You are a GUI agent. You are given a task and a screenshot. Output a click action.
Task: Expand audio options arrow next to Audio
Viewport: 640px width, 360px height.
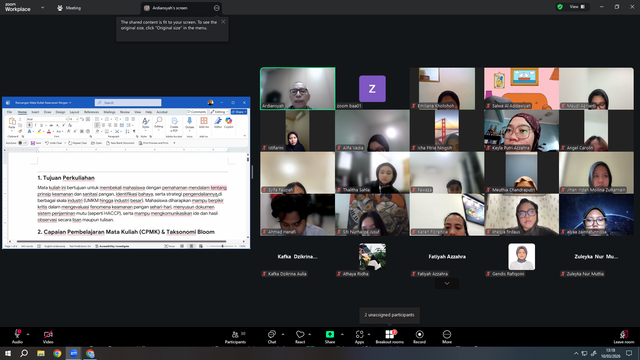point(28,334)
